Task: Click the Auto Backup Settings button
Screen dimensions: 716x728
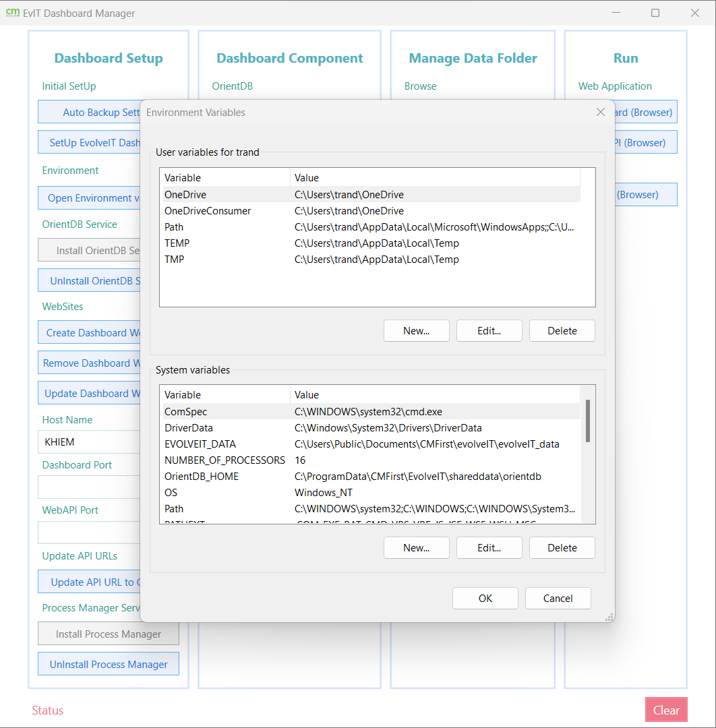Action: pyautogui.click(x=89, y=112)
